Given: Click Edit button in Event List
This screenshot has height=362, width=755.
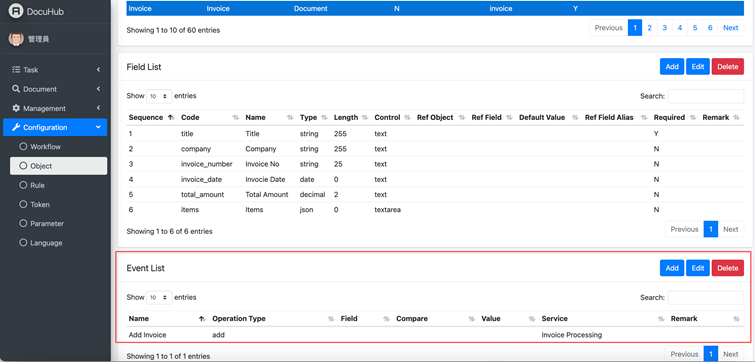Looking at the screenshot, I should click(698, 268).
